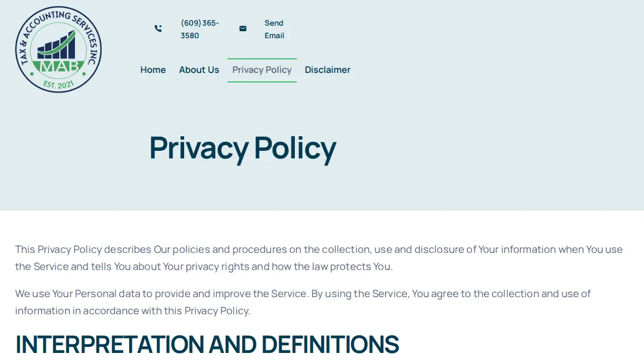This screenshot has height=362, width=644.
Task: Open the Send Email link
Action: pyautogui.click(x=274, y=29)
